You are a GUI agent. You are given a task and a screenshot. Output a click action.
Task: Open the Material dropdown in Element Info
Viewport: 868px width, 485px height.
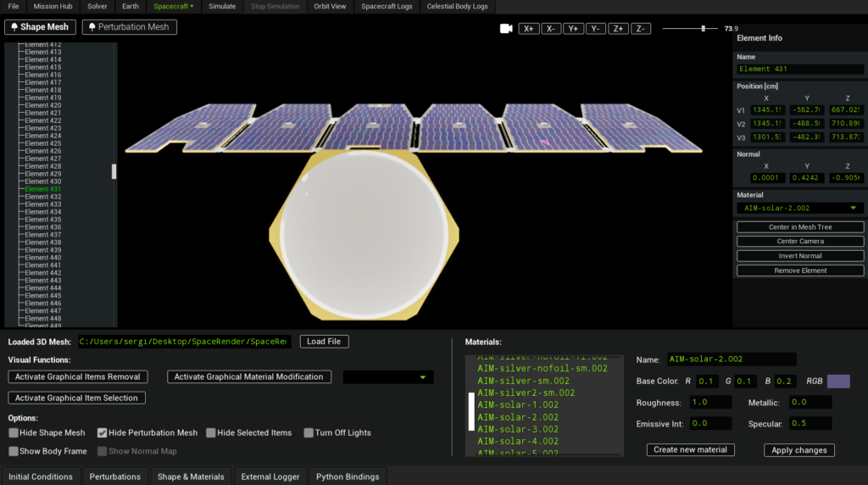coord(799,208)
